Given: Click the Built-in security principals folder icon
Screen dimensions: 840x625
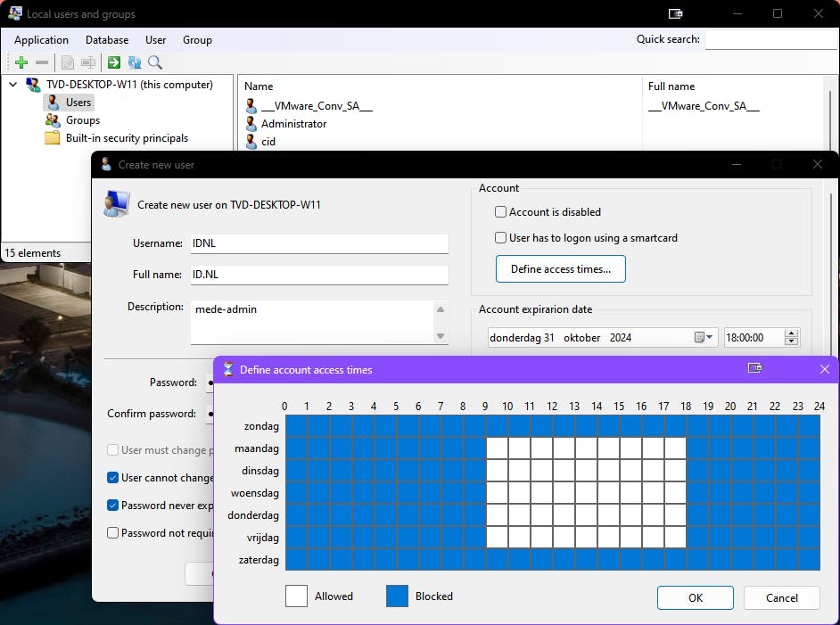Looking at the screenshot, I should pyautogui.click(x=52, y=138).
